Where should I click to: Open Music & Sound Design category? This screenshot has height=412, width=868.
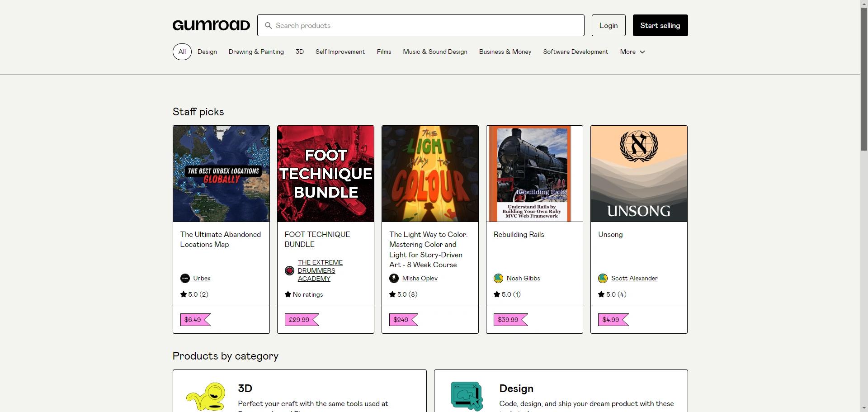click(x=435, y=52)
